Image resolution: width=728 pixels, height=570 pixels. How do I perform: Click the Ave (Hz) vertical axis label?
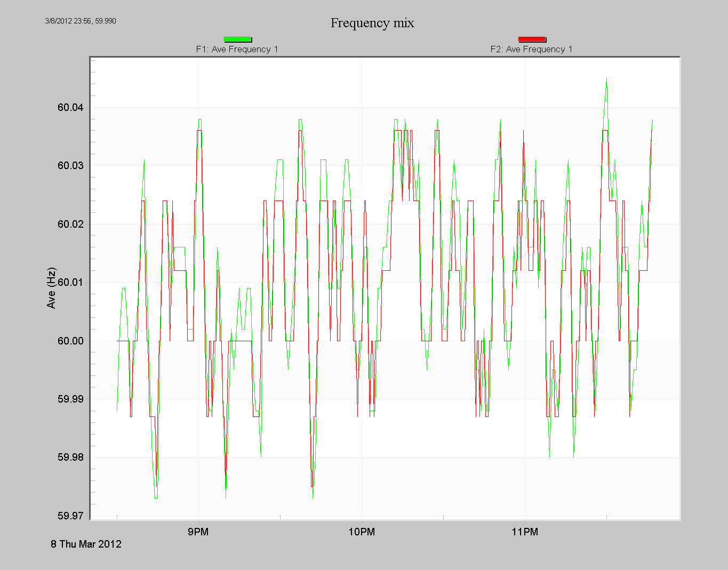coord(52,286)
